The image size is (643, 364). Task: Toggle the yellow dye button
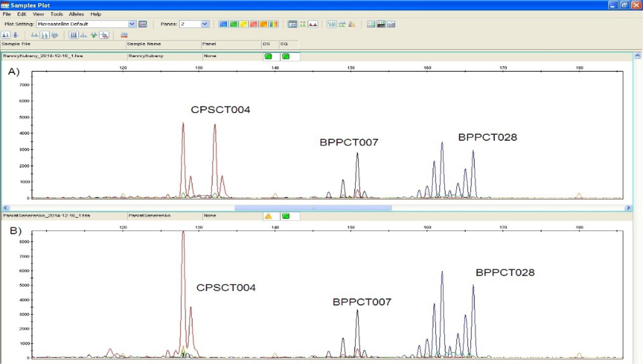(x=243, y=24)
